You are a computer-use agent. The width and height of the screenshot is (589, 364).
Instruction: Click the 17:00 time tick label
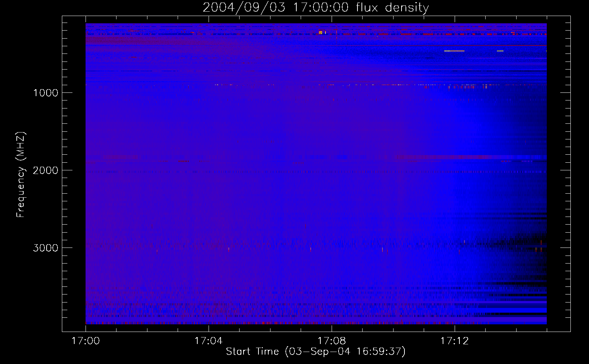(86, 341)
